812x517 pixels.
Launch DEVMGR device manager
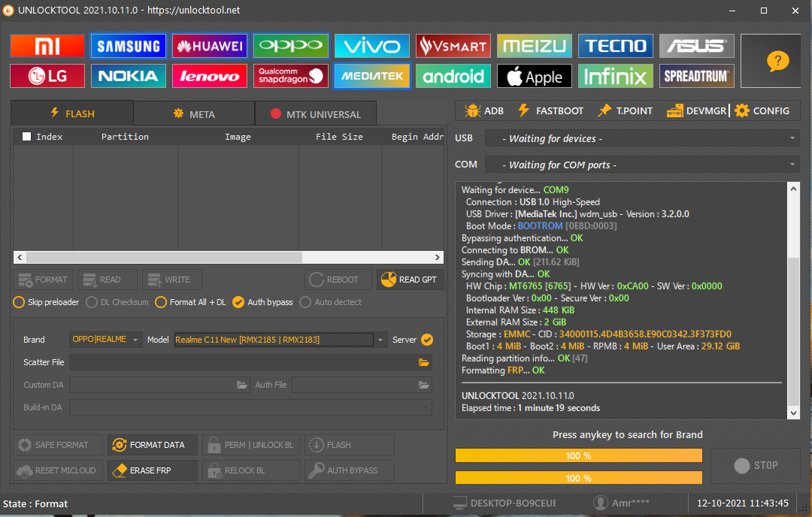696,110
